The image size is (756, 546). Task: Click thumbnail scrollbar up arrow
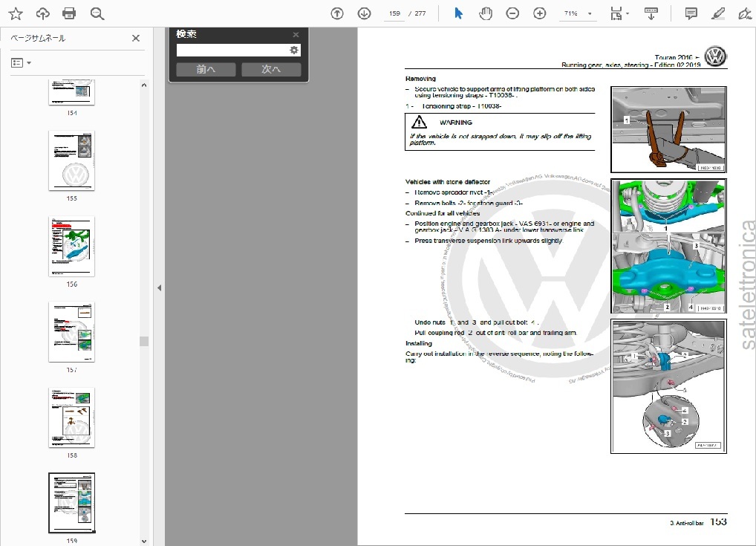pyautogui.click(x=143, y=85)
